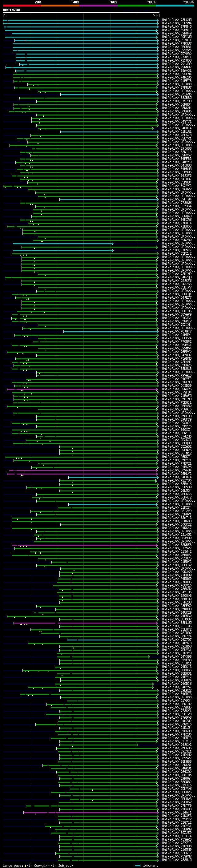Click the cyan alignment bar for UniRef100_B4LD74
This screenshot has height=868, width=197.
coord(113,477)
